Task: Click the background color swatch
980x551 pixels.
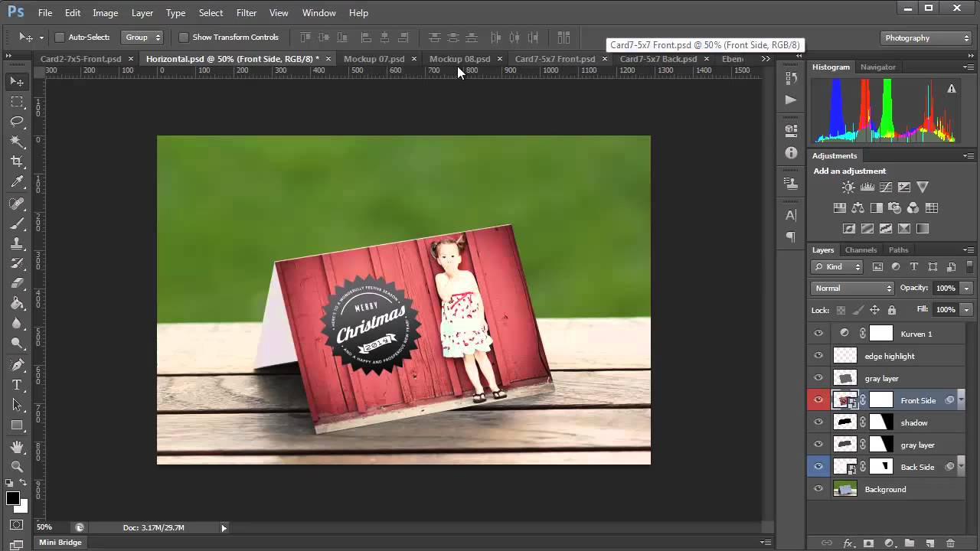Action: click(22, 507)
